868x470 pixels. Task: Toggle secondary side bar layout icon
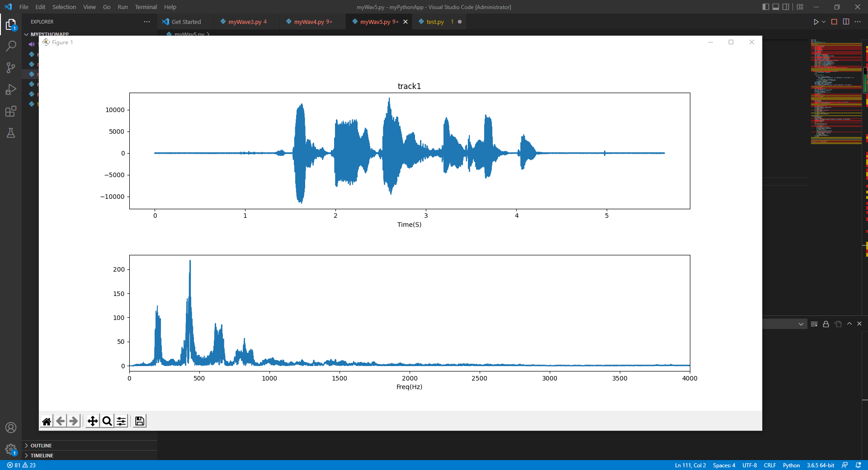[786, 7]
